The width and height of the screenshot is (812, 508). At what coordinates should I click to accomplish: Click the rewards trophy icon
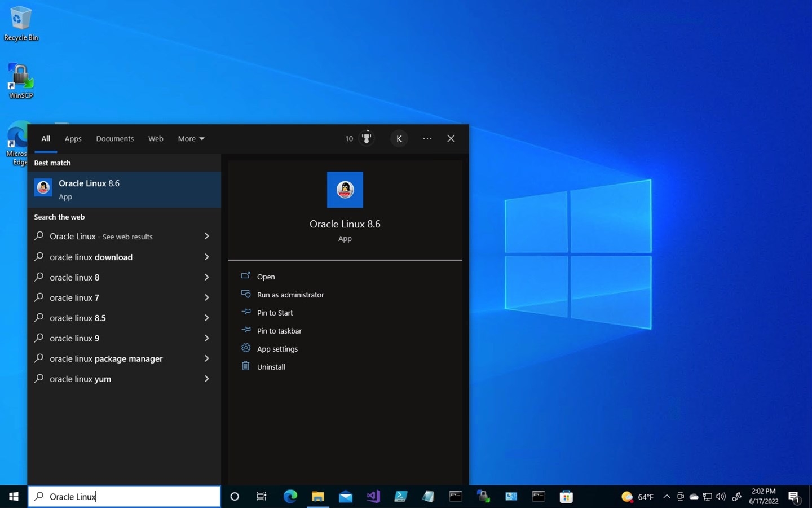pyautogui.click(x=367, y=138)
